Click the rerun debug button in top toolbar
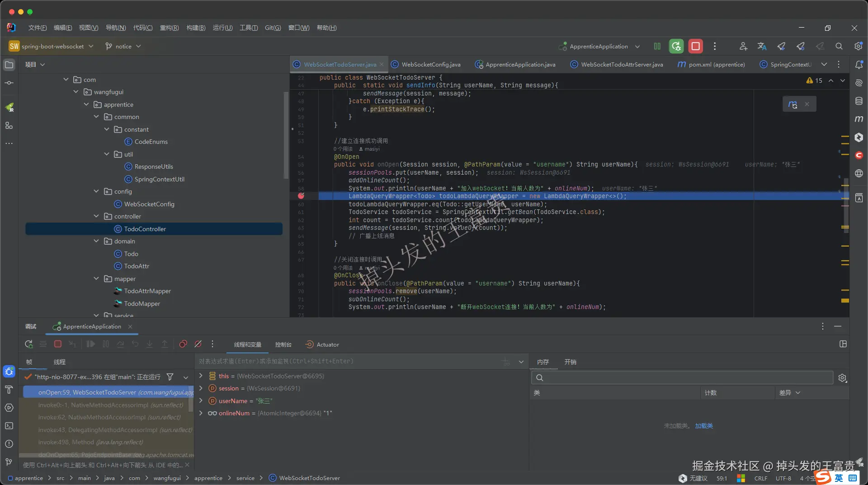Screen dimensions: 868x485 [676, 46]
